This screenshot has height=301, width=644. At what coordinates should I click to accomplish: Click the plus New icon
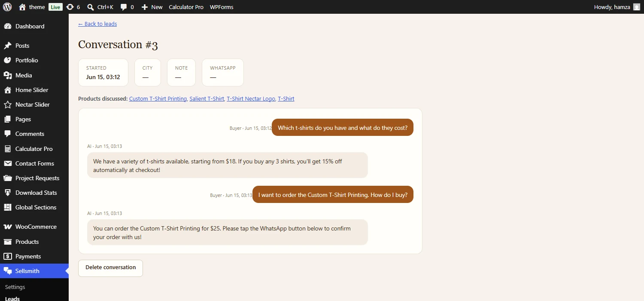(x=145, y=7)
